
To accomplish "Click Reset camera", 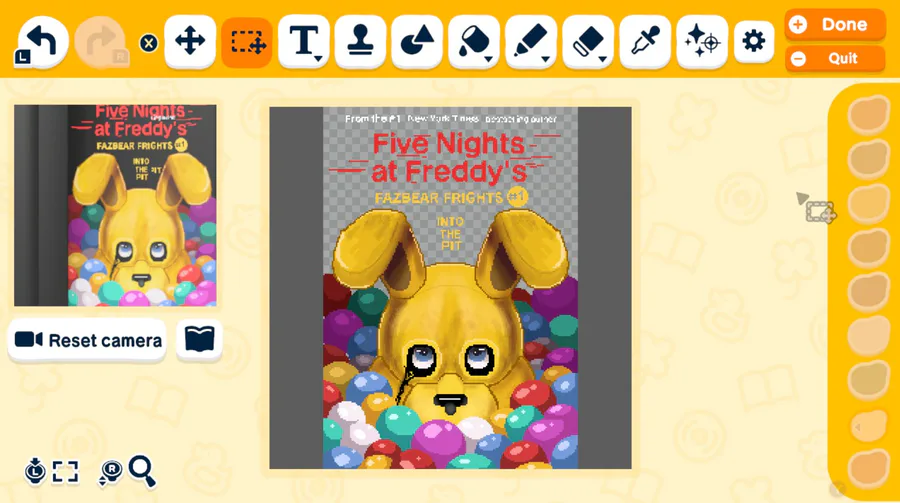I will tap(88, 341).
